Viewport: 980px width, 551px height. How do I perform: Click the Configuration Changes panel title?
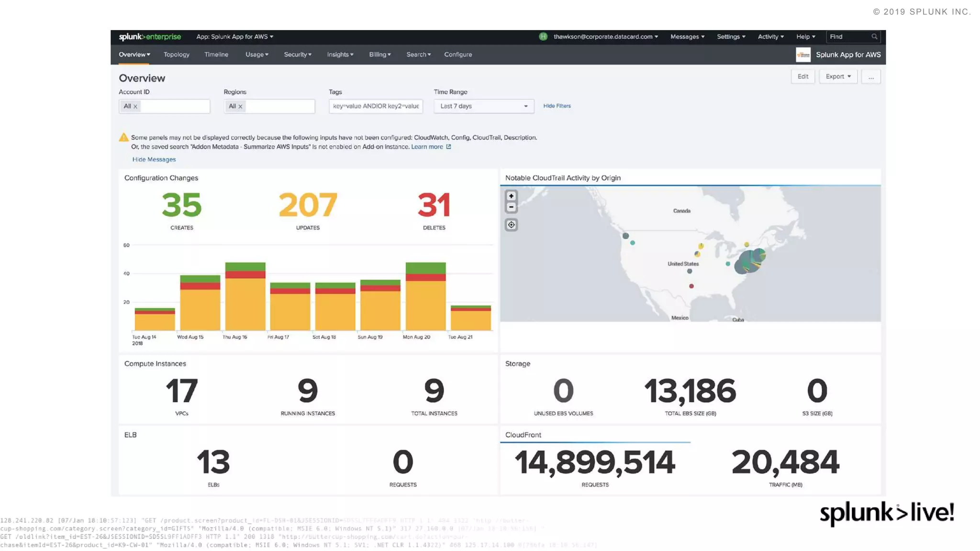pyautogui.click(x=161, y=178)
